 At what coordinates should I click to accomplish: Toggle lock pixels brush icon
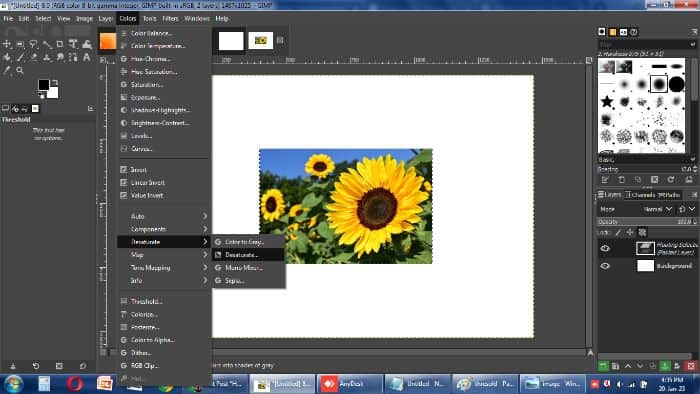(618, 232)
